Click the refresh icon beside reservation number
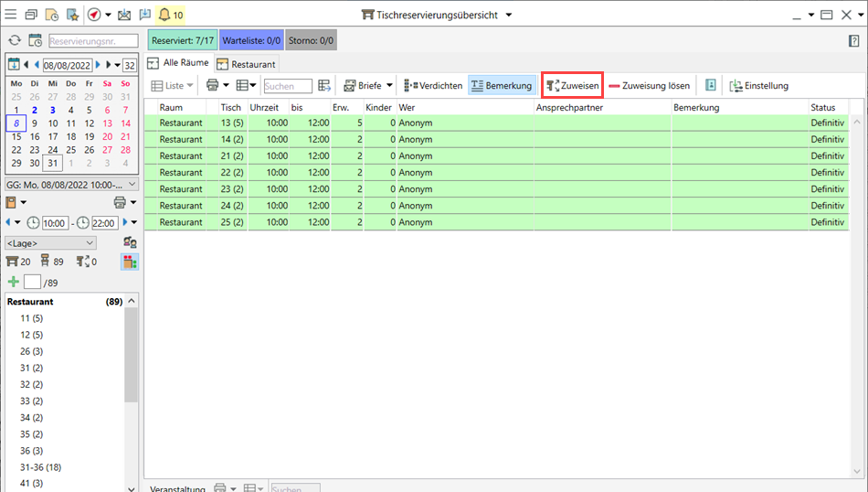Viewport: 868px width, 492px height. click(15, 40)
